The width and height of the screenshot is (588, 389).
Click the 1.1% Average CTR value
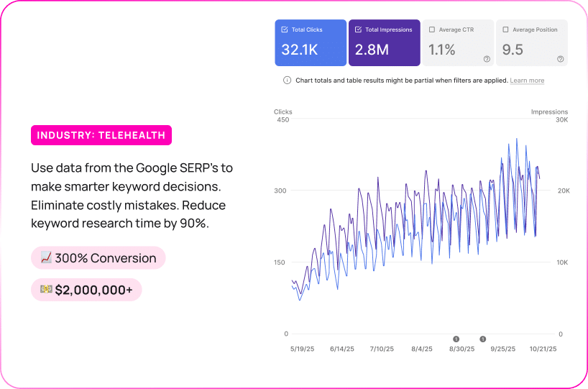(x=442, y=50)
